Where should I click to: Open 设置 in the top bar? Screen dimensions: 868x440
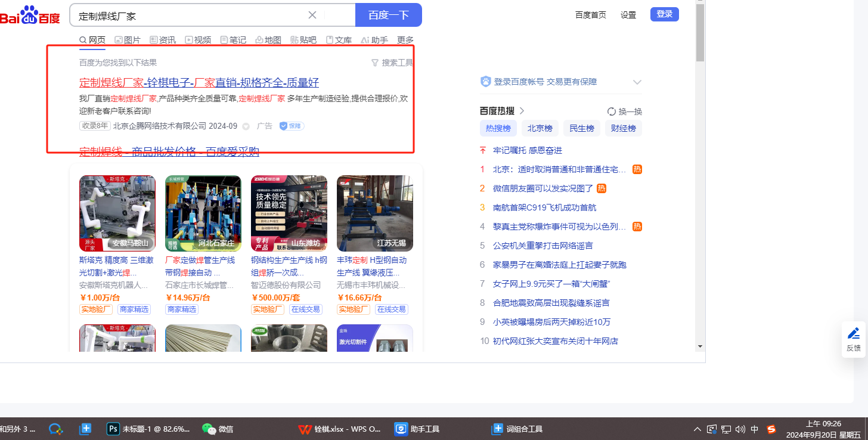tap(628, 15)
